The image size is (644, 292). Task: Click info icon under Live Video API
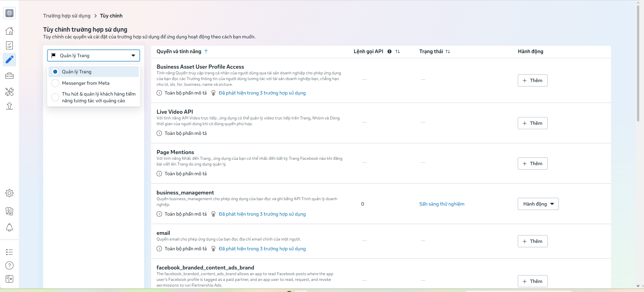pos(159,133)
